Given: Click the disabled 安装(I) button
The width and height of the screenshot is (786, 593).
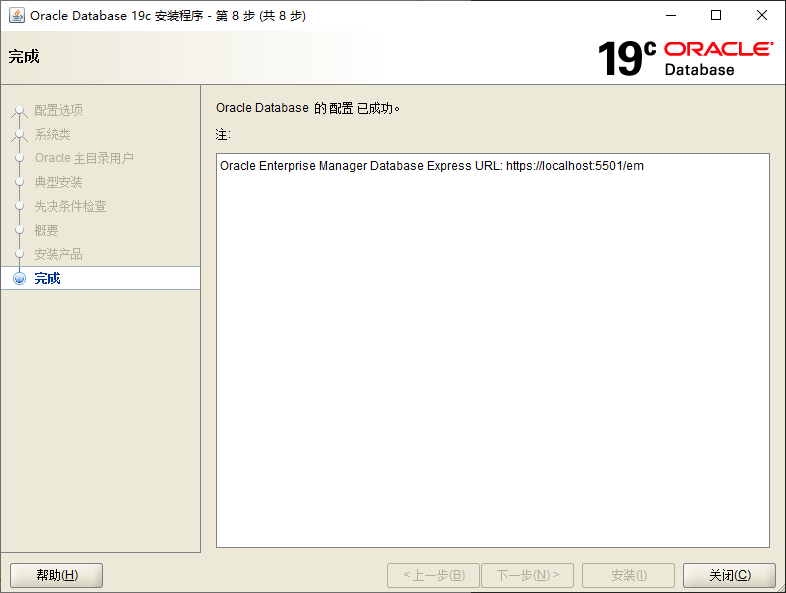Looking at the screenshot, I should [x=628, y=575].
